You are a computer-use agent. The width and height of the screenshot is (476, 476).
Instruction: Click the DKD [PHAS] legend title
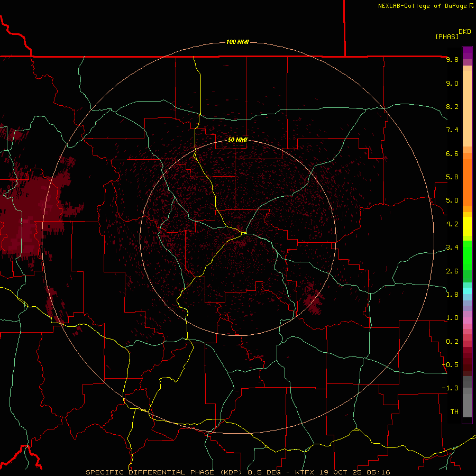pos(453,34)
